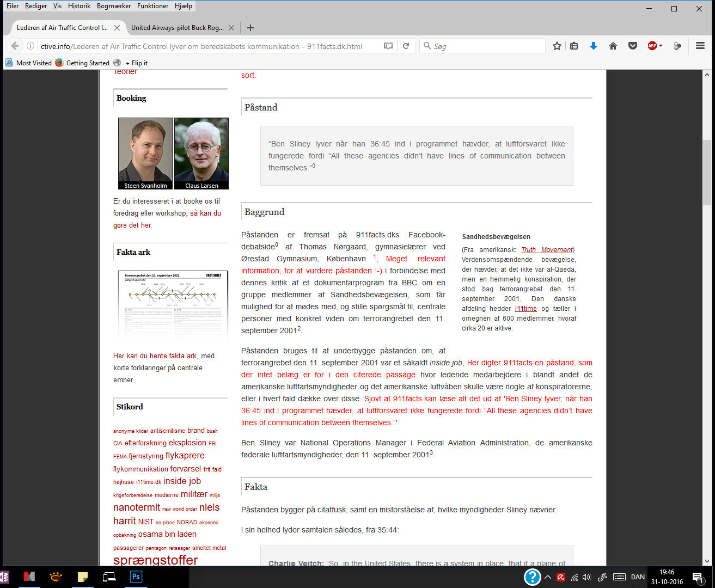Reload the current page
The image size is (715, 588).
406,46
